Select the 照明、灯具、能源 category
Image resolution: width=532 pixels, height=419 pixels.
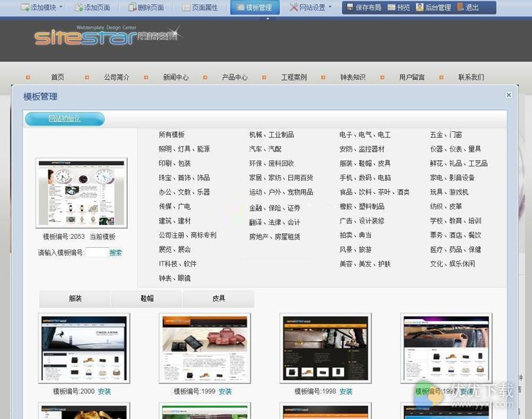click(184, 149)
